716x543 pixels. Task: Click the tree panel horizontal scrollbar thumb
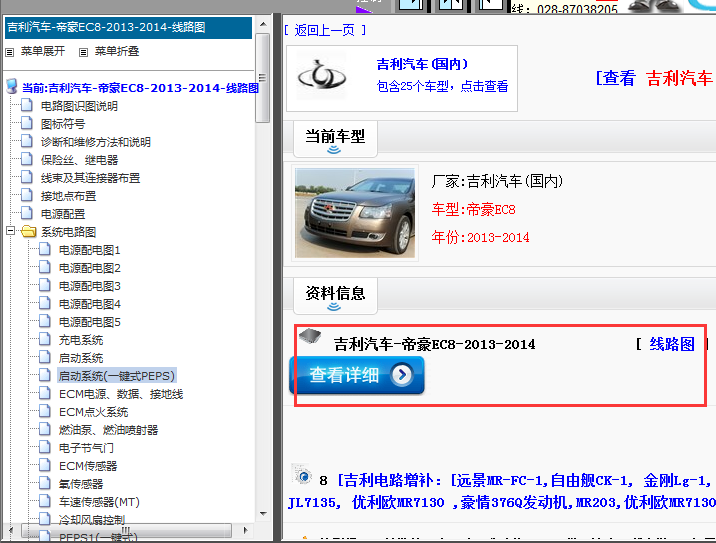click(126, 530)
